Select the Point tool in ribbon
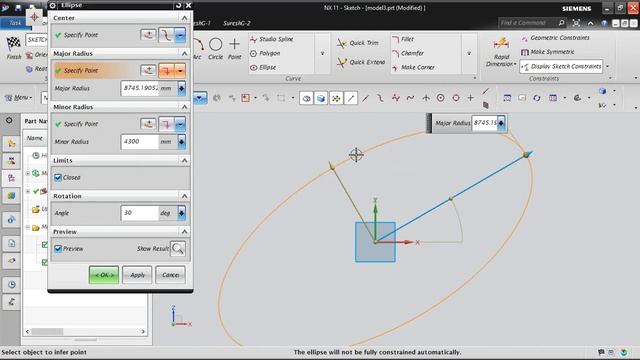The image size is (640, 360). [235, 49]
